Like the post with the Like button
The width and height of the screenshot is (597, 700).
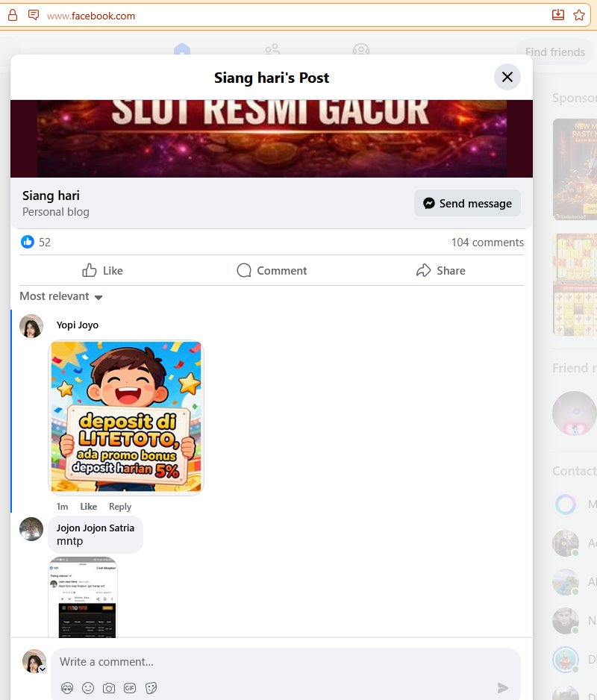click(x=103, y=271)
